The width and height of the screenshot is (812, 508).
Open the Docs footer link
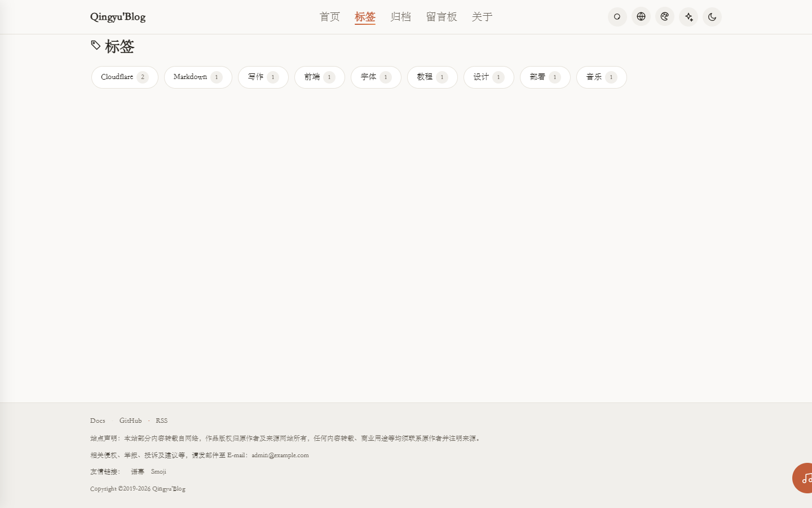pyautogui.click(x=98, y=421)
